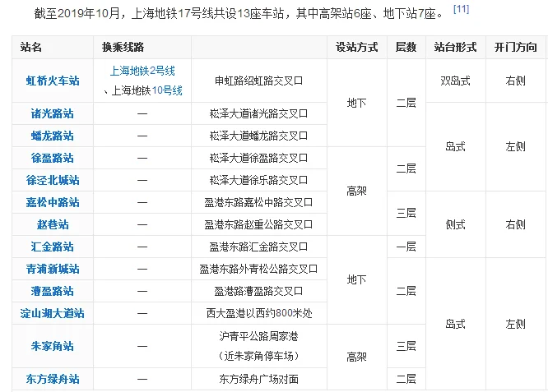Select the 层数 column header
548x392 pixels.
coord(406,47)
